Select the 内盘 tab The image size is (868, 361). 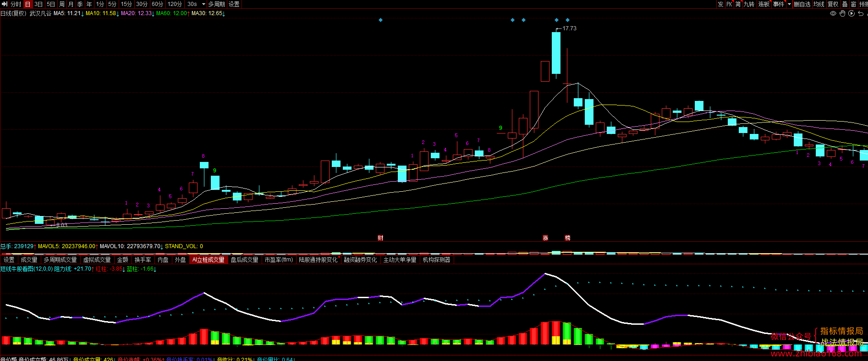[163, 260]
